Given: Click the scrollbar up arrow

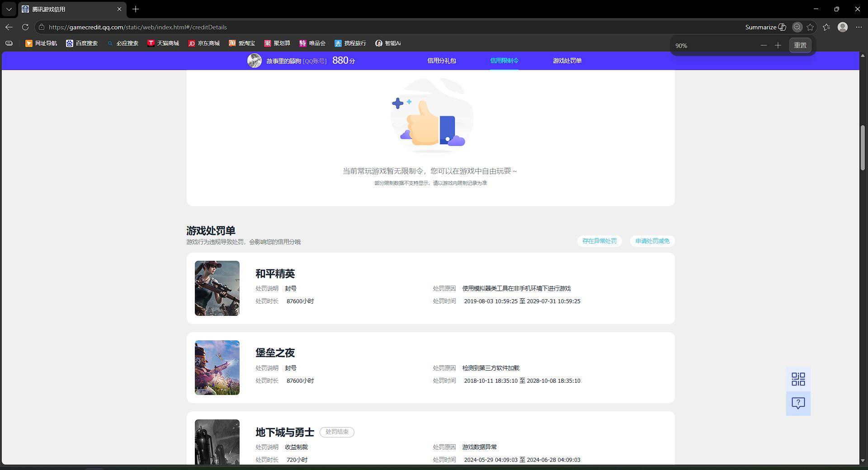Looking at the screenshot, I should click(863, 55).
